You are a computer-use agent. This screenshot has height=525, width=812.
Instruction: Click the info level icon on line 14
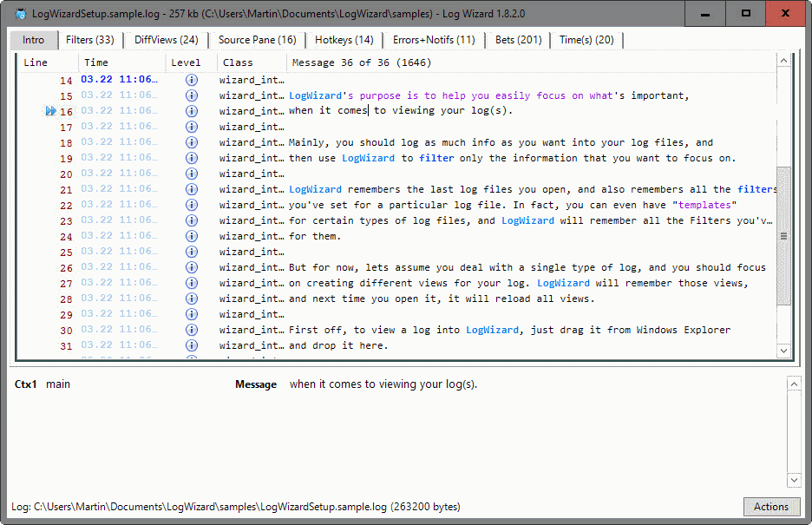point(192,80)
